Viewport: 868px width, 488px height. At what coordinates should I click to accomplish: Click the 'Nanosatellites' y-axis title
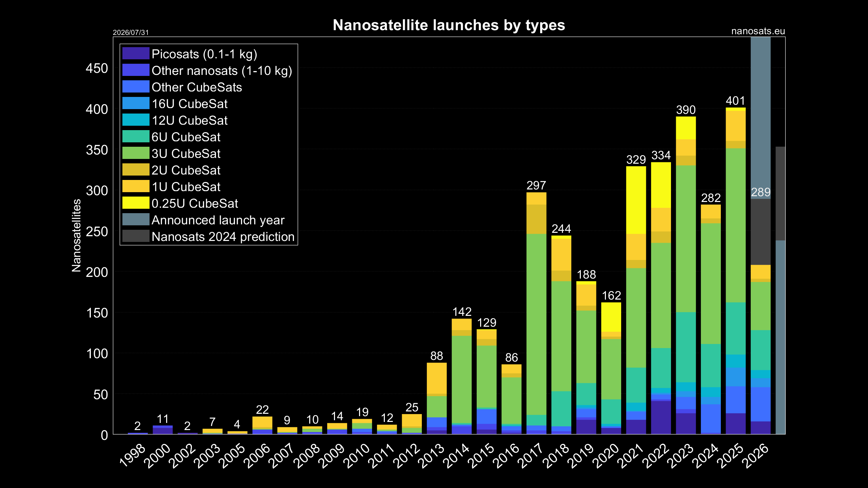click(77, 236)
